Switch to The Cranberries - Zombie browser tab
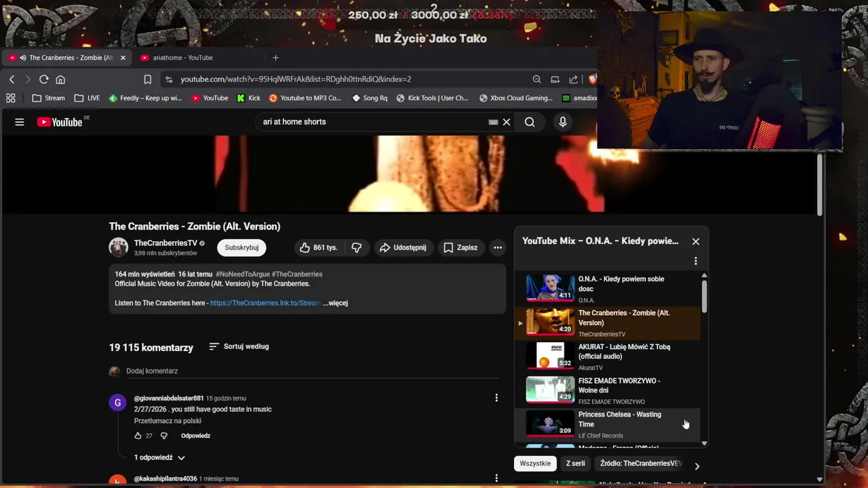This screenshot has width=868, height=488. 65,58
